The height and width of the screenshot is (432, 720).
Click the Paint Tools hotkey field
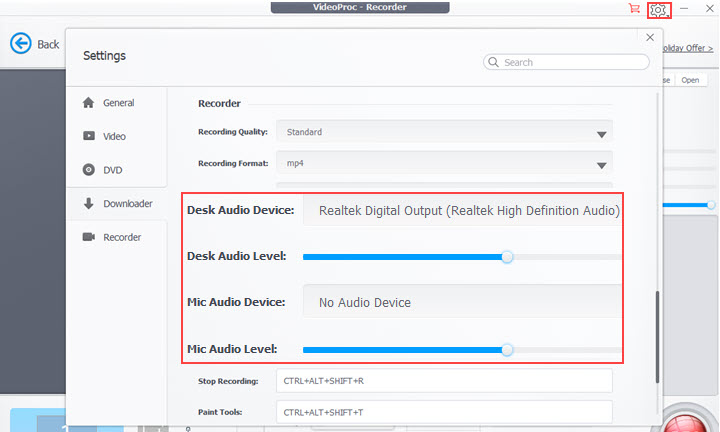coord(444,412)
